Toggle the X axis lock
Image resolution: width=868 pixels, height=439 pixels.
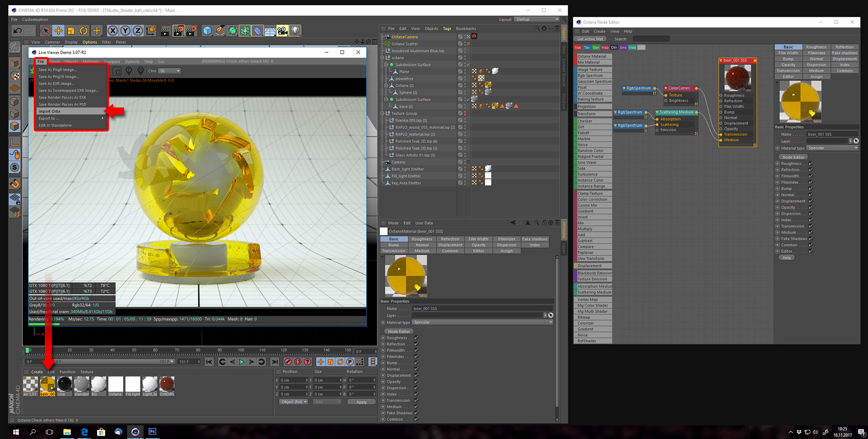pyautogui.click(x=113, y=31)
